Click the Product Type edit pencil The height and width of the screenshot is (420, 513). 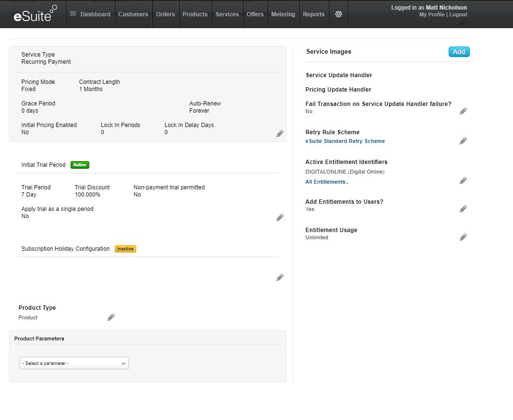coord(111,317)
